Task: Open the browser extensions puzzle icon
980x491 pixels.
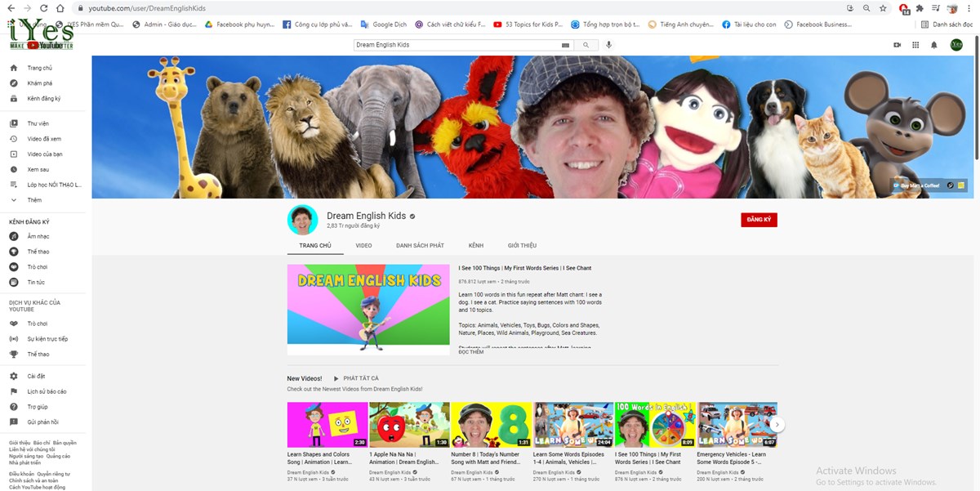Action: pyautogui.click(x=920, y=8)
